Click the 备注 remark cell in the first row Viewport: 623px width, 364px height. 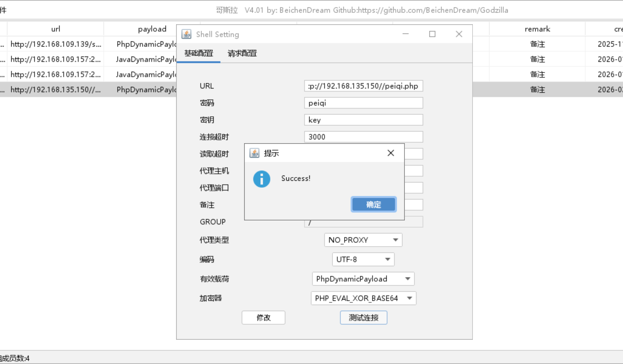tap(537, 44)
